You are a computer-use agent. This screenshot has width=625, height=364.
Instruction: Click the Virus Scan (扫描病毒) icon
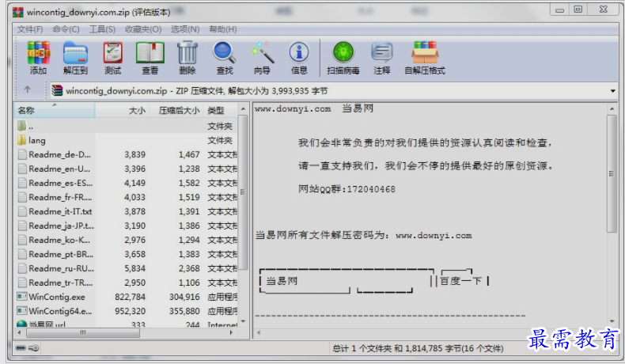[343, 53]
